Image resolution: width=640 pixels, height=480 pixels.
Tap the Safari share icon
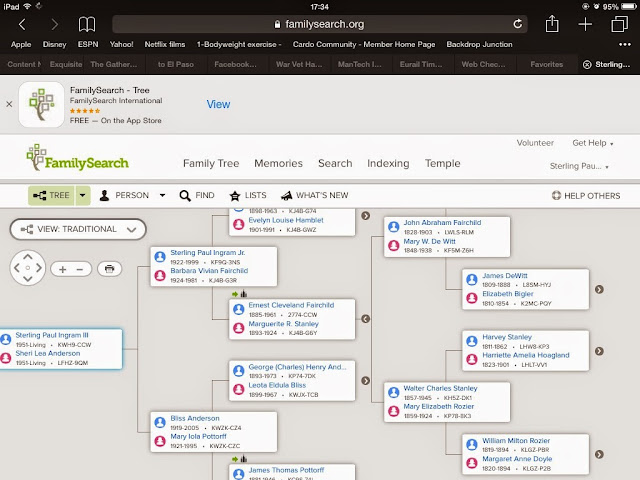pyautogui.click(x=552, y=24)
